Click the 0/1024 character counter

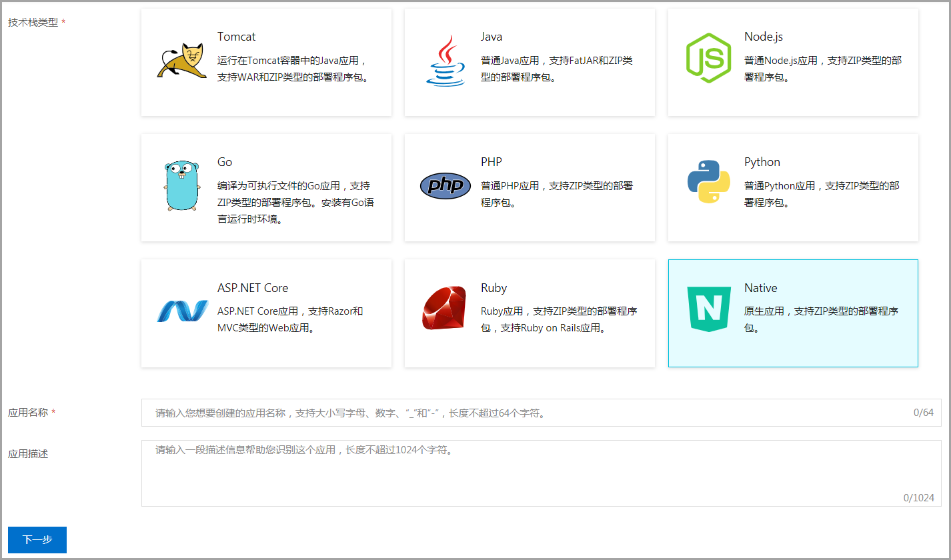(x=919, y=497)
